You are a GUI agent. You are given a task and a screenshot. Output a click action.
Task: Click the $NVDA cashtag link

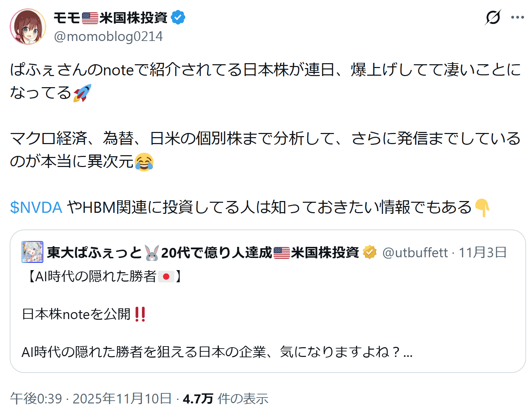(x=36, y=207)
